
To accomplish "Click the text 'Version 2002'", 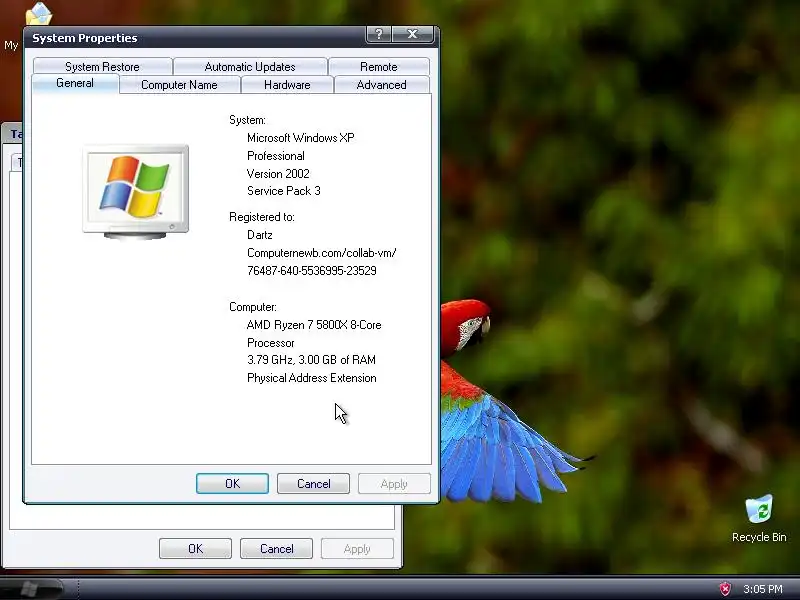I will (278, 173).
